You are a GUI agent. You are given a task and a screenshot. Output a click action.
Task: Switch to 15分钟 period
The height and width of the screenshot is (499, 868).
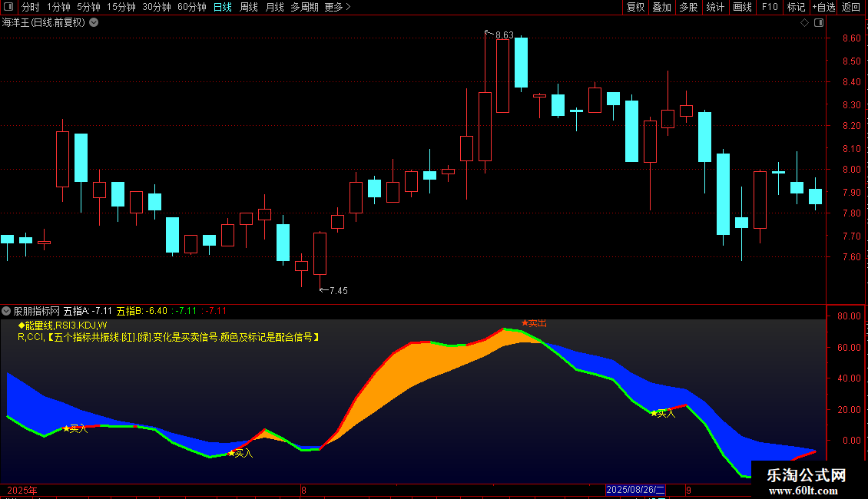tap(121, 7)
